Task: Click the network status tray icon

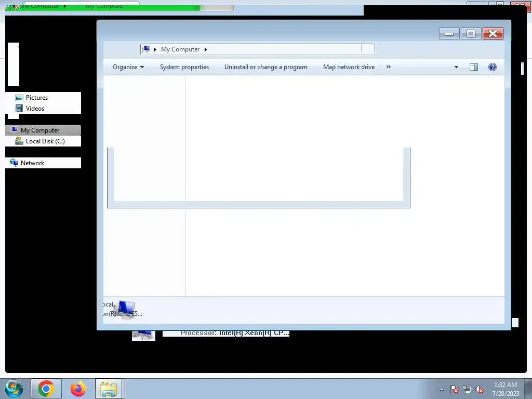Action: pyautogui.click(x=467, y=390)
